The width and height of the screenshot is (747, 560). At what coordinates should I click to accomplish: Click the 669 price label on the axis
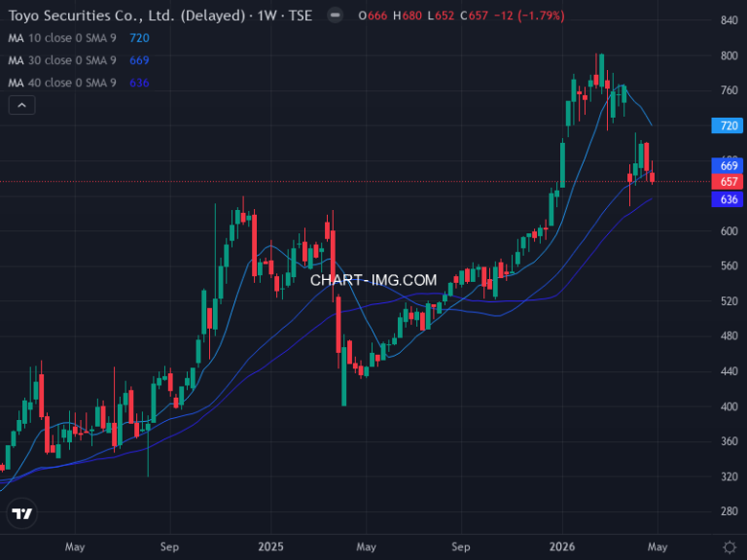coord(727,165)
